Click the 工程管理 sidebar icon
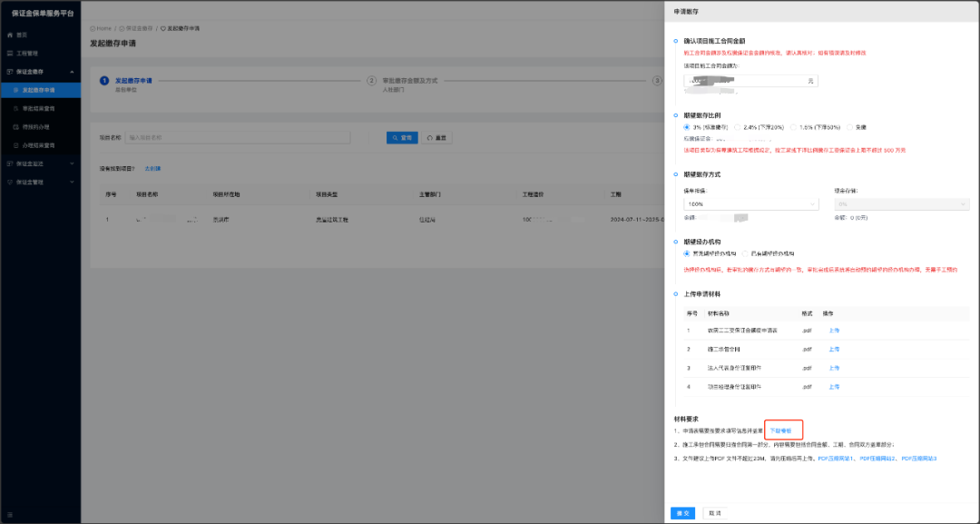Viewport: 980px width, 524px height. (9, 54)
